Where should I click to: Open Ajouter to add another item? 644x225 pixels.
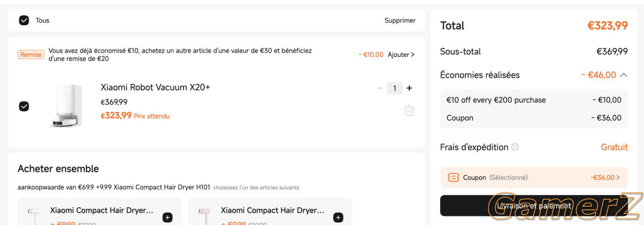(401, 54)
